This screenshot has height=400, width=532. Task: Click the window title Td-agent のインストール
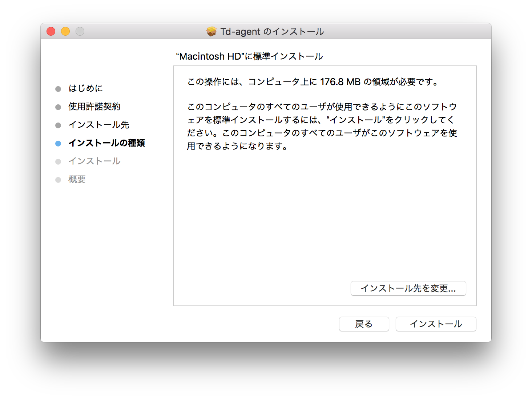coord(272,32)
